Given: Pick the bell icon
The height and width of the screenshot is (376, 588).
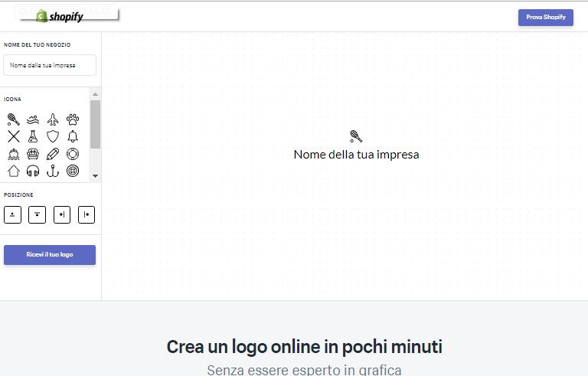Looking at the screenshot, I should click(73, 136).
